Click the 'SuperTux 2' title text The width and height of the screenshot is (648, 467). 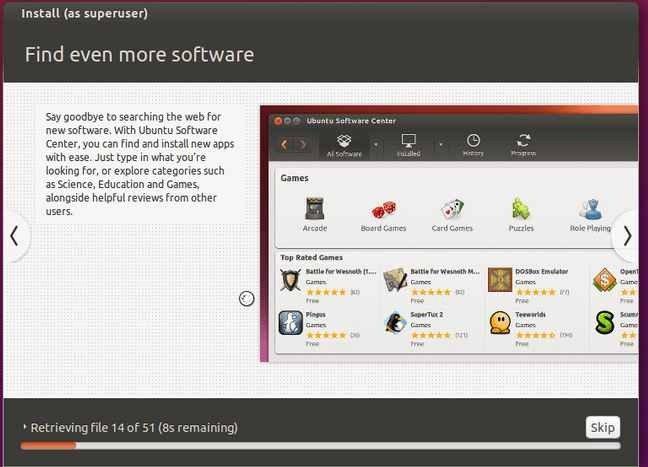pyautogui.click(x=426, y=315)
